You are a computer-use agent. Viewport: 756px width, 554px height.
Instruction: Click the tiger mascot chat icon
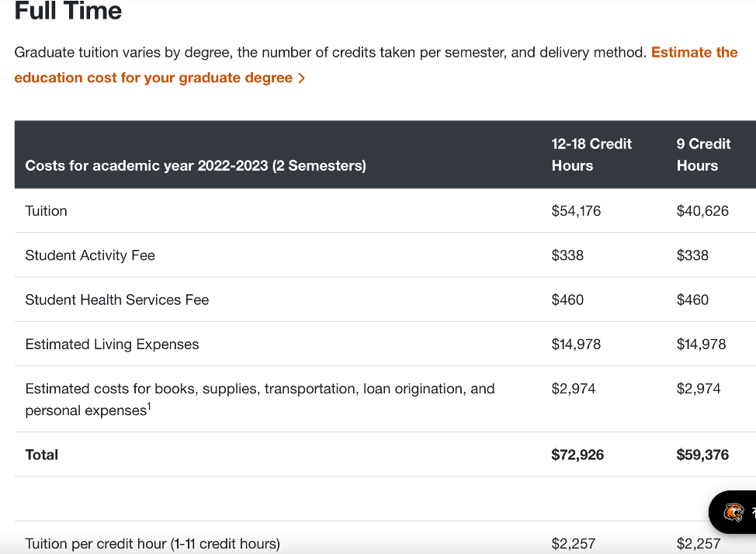[733, 512]
